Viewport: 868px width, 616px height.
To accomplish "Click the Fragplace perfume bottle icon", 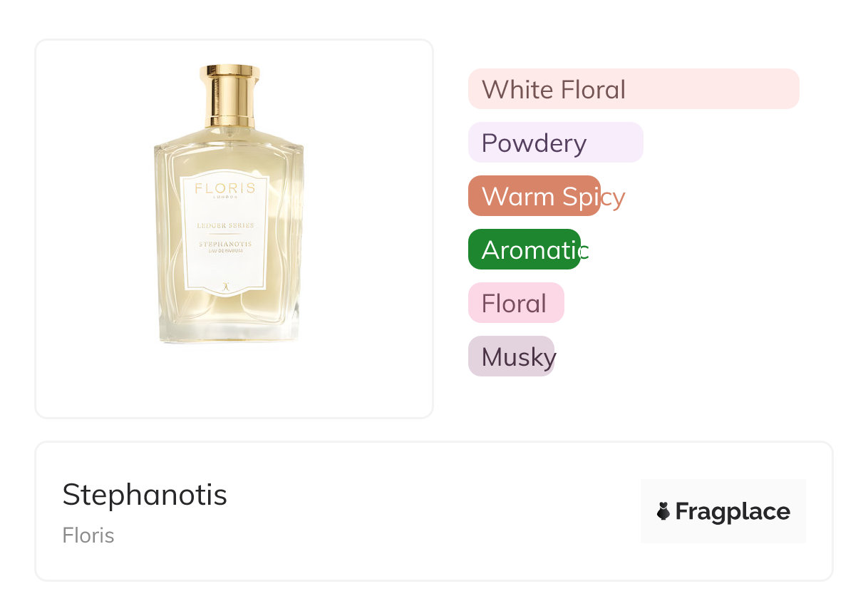I will click(x=663, y=511).
